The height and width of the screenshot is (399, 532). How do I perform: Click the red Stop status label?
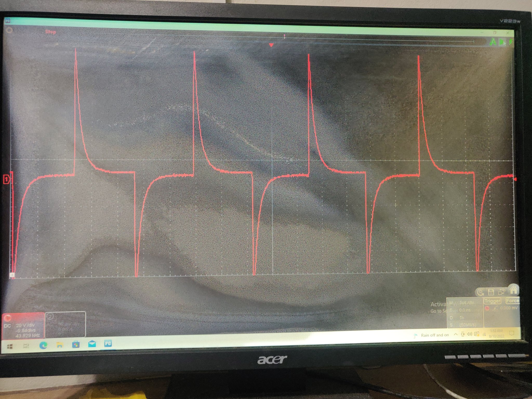[50, 32]
